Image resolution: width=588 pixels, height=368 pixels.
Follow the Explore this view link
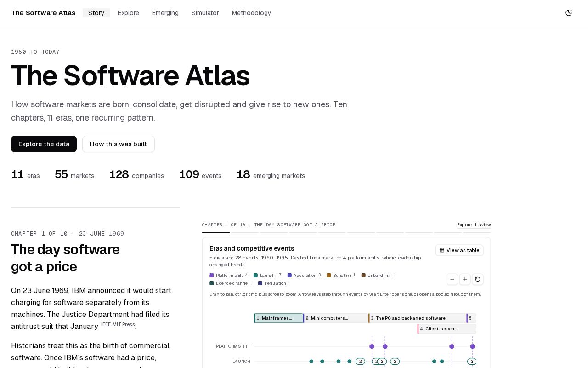point(474,225)
